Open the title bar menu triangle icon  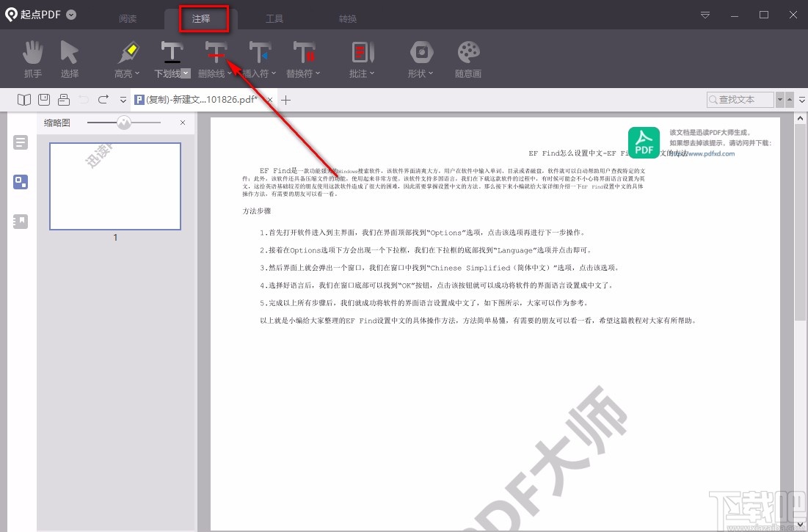tap(705, 15)
